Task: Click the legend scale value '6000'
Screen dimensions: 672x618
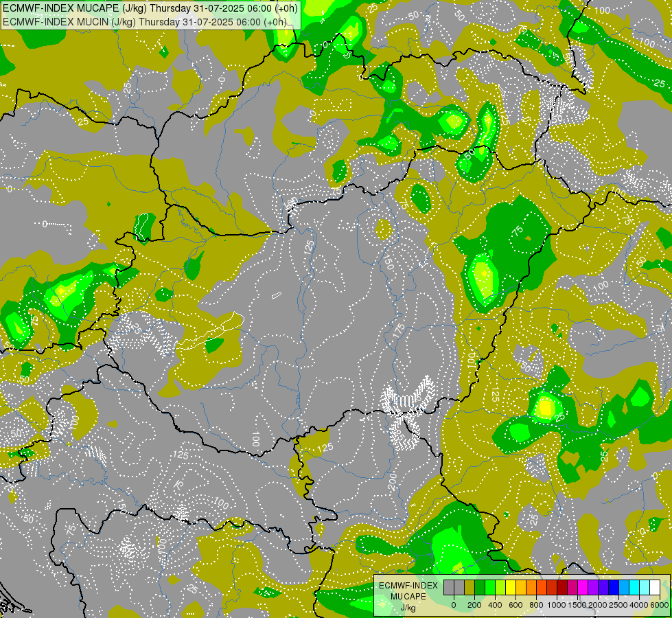Action: pos(660,605)
